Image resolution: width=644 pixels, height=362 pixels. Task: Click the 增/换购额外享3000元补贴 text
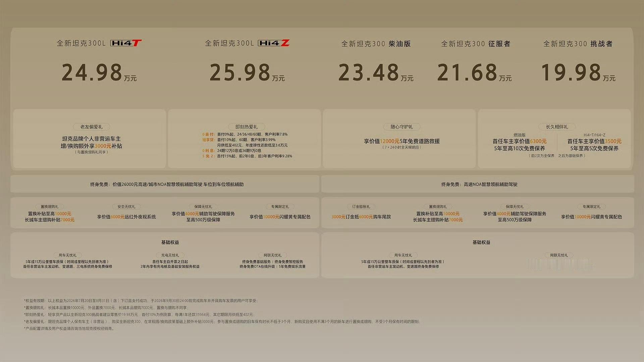point(92,146)
